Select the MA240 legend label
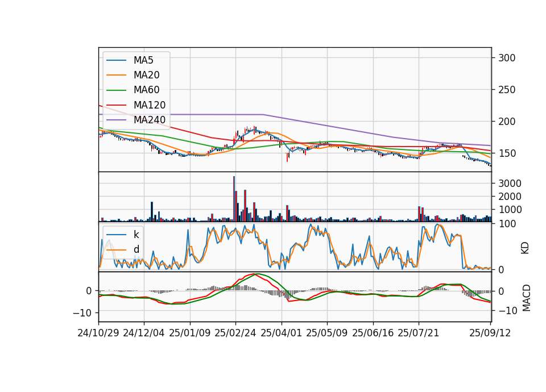Image resolution: width=546 pixels, height=392 pixels. 150,120
